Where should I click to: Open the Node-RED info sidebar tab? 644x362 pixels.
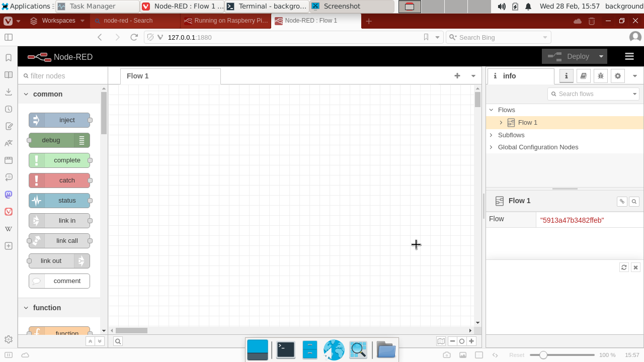566,75
